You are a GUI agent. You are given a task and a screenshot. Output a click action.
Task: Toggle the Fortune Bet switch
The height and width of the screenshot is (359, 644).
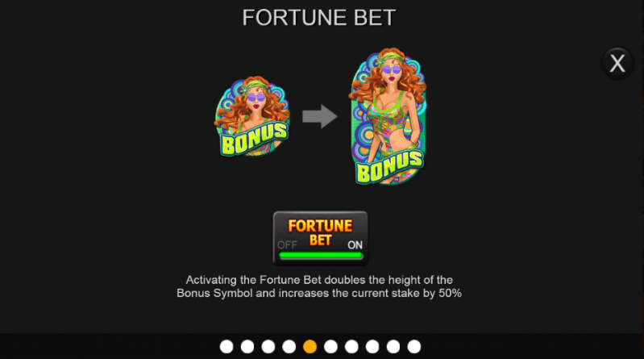(320, 238)
